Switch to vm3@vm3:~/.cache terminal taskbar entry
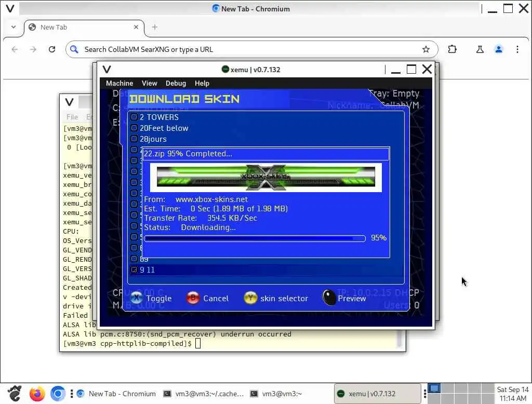This screenshot has height=404, width=532. 204,394
